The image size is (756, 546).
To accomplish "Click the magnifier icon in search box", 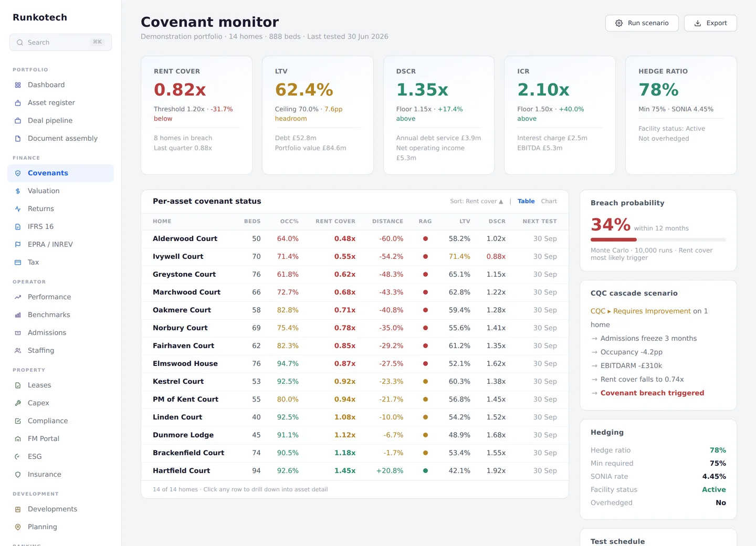I will [20, 43].
